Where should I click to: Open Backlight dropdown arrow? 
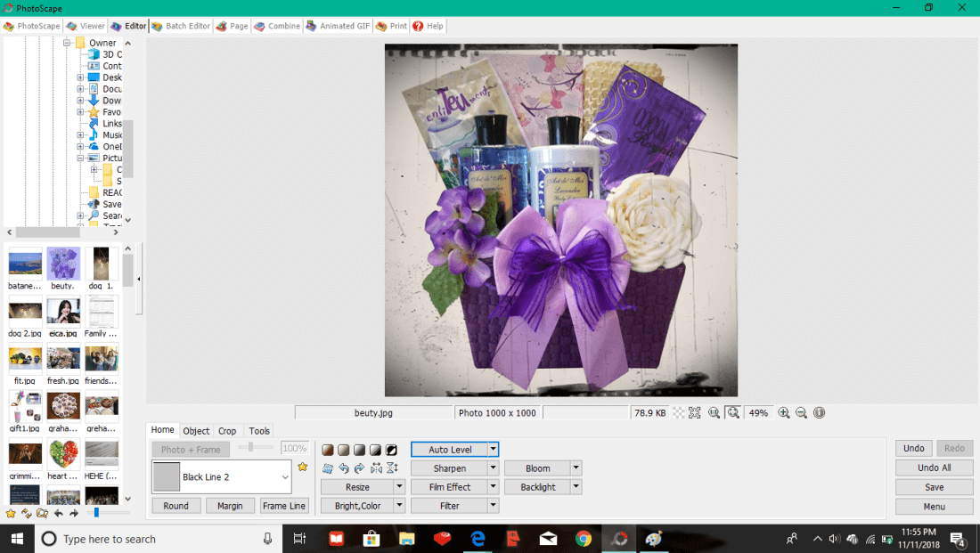576,487
